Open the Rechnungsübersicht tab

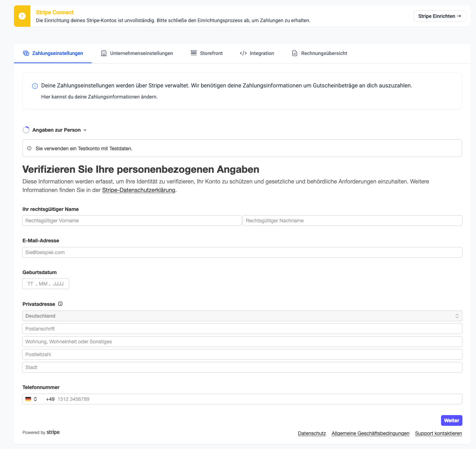tap(319, 53)
